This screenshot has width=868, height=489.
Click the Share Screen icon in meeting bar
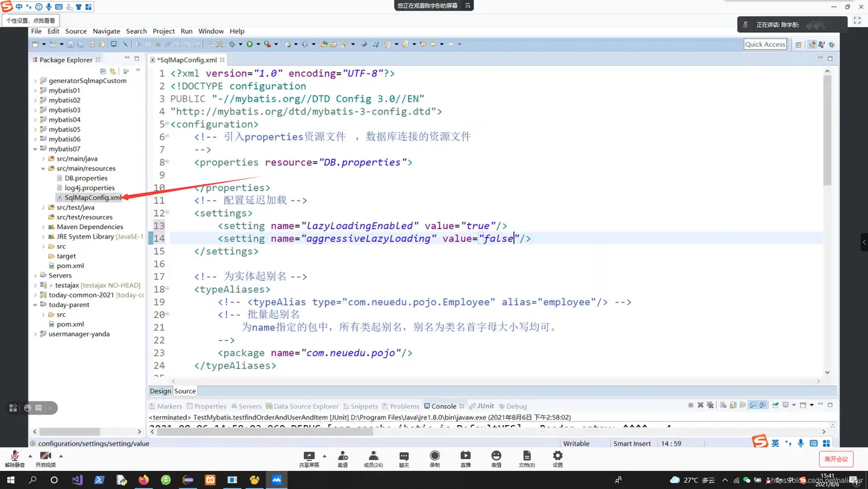[x=309, y=459]
